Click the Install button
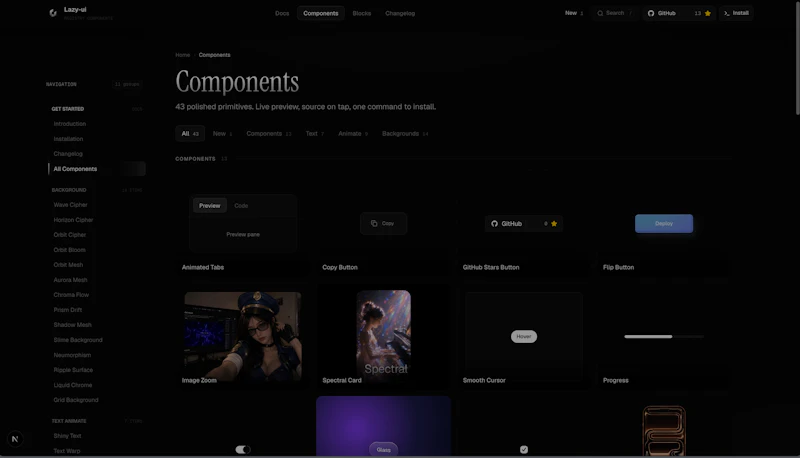This screenshot has height=458, width=800. click(736, 13)
